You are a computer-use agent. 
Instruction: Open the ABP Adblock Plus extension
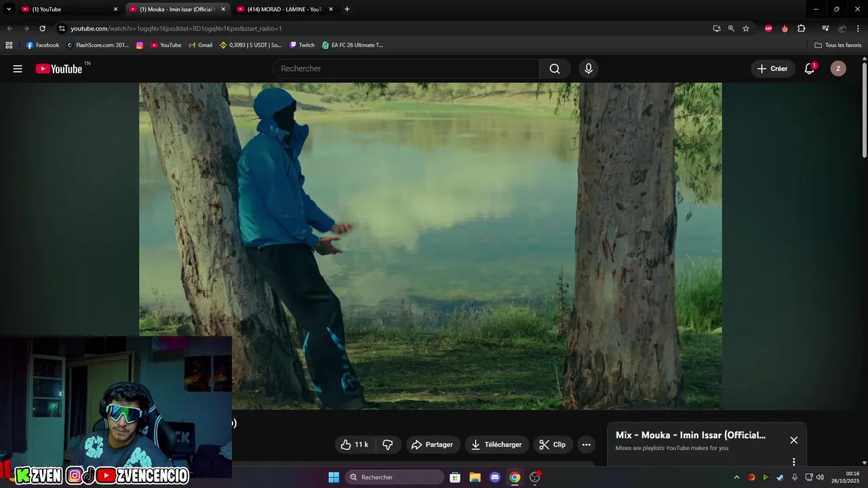tap(768, 28)
